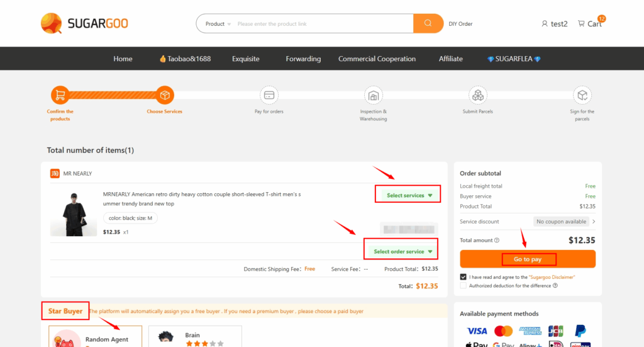Viewport: 644px width, 347px height.
Task: Click the JCB payment logo
Action: pyautogui.click(x=556, y=331)
